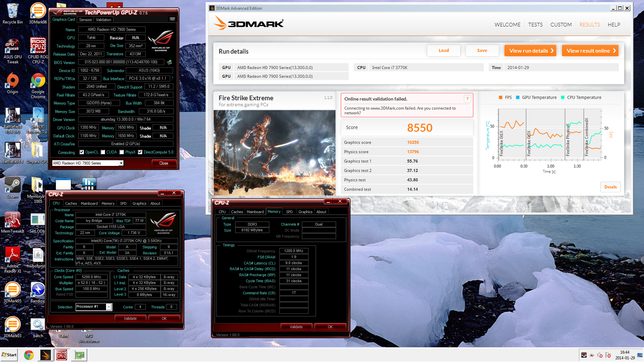This screenshot has width=644, height=362.
Task: Click the Steam tray icon
Action: click(x=584, y=355)
